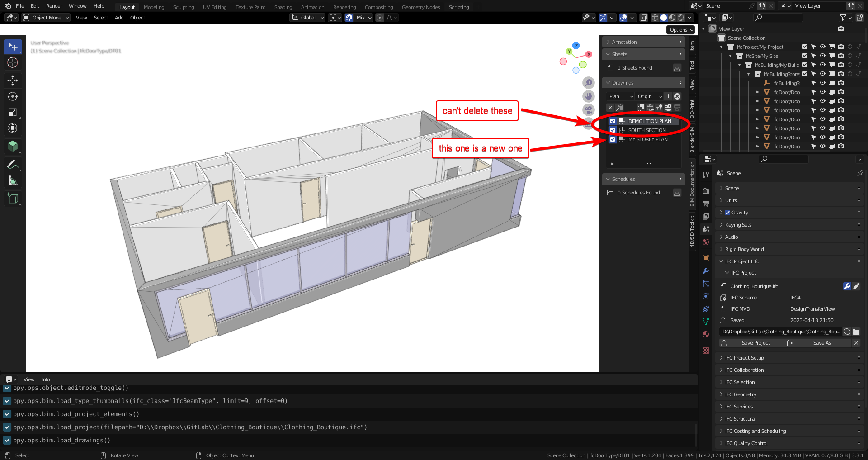Click the camera icon to create drawing
The width and height of the screenshot is (868, 460).
pyautogui.click(x=668, y=108)
